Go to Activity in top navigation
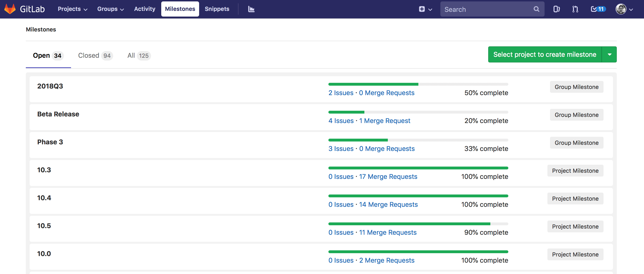 tap(144, 9)
